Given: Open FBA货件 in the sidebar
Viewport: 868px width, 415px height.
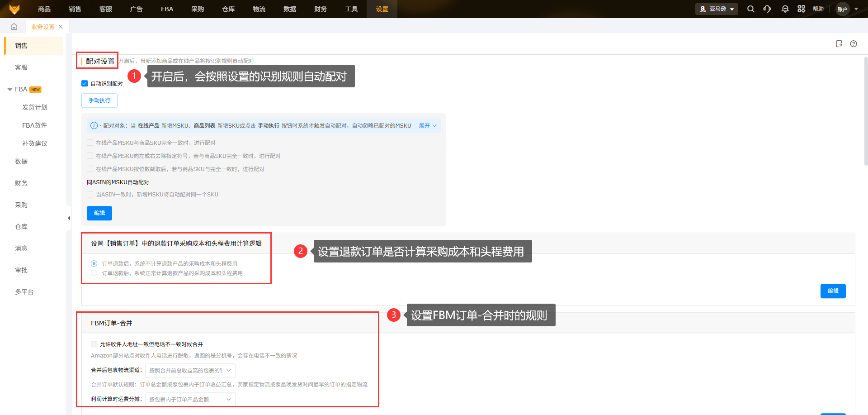Looking at the screenshot, I should tap(35, 125).
